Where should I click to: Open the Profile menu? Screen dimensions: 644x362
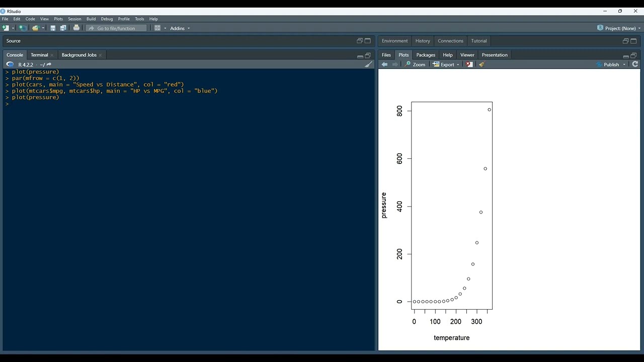(x=124, y=19)
